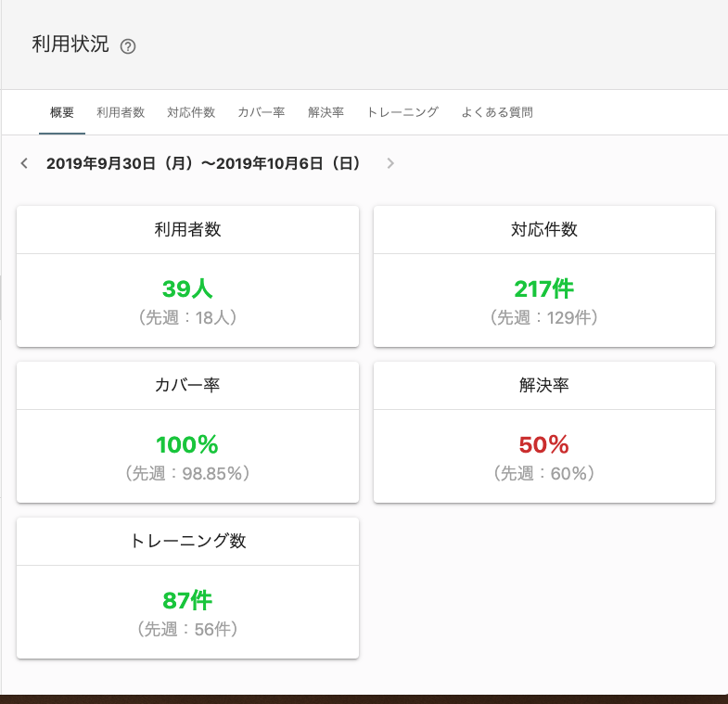The height and width of the screenshot is (704, 728).
Task: Click the トレーニング数 card header
Action: click(x=187, y=542)
